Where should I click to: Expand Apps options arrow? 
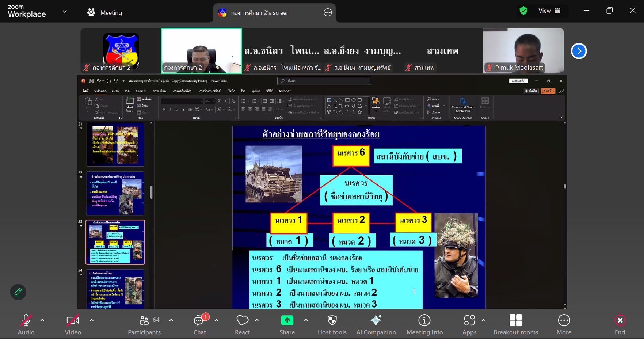[484, 320]
